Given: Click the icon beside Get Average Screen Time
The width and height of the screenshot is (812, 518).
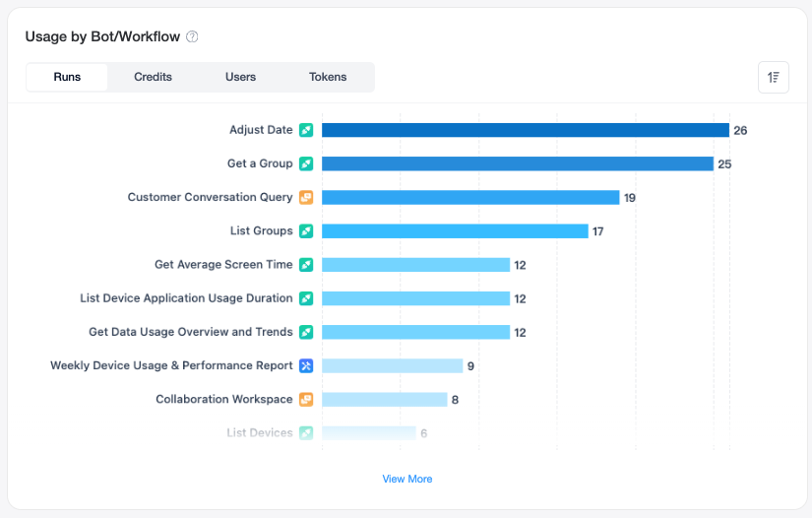Looking at the screenshot, I should (x=306, y=265).
